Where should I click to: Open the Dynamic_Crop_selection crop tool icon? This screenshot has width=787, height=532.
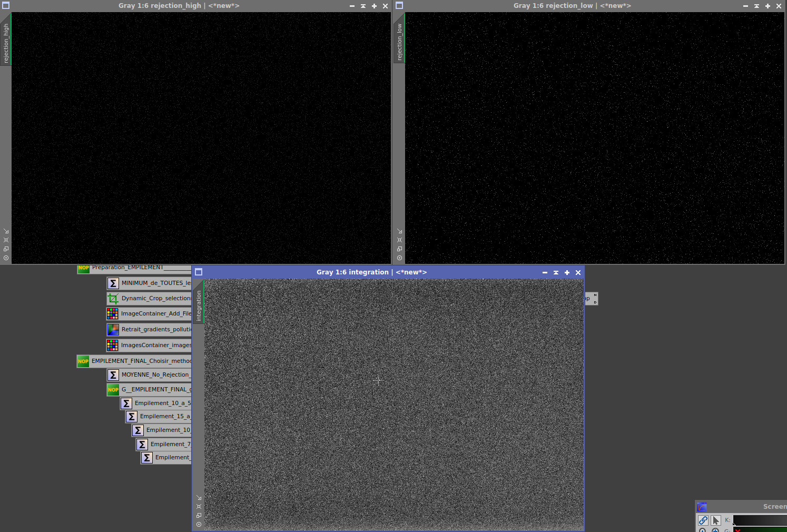pos(113,298)
